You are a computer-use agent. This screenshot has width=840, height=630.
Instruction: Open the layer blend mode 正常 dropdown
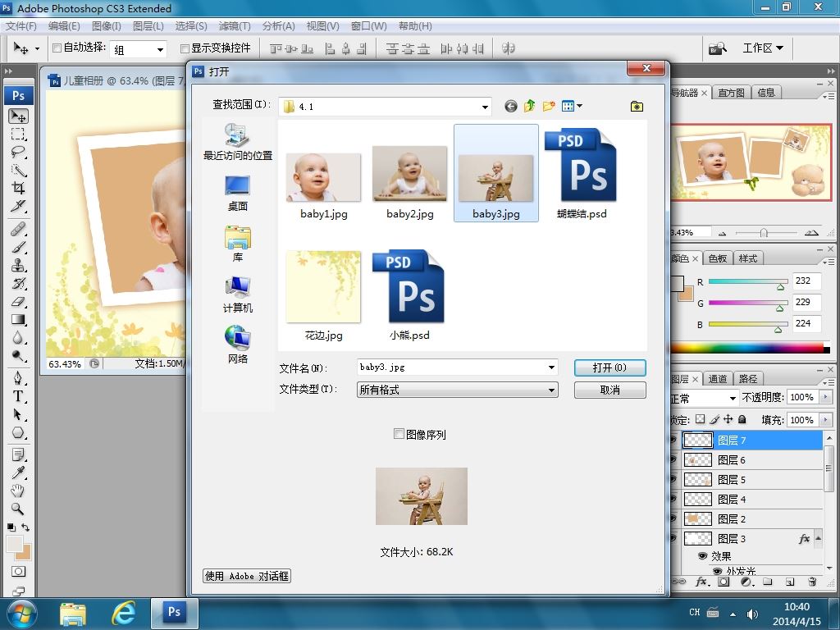[x=733, y=398]
